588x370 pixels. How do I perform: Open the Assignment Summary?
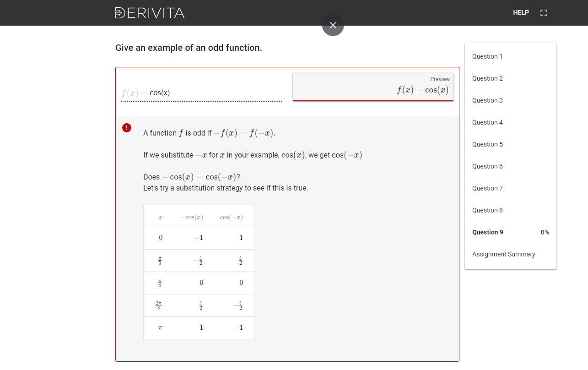pyautogui.click(x=503, y=254)
